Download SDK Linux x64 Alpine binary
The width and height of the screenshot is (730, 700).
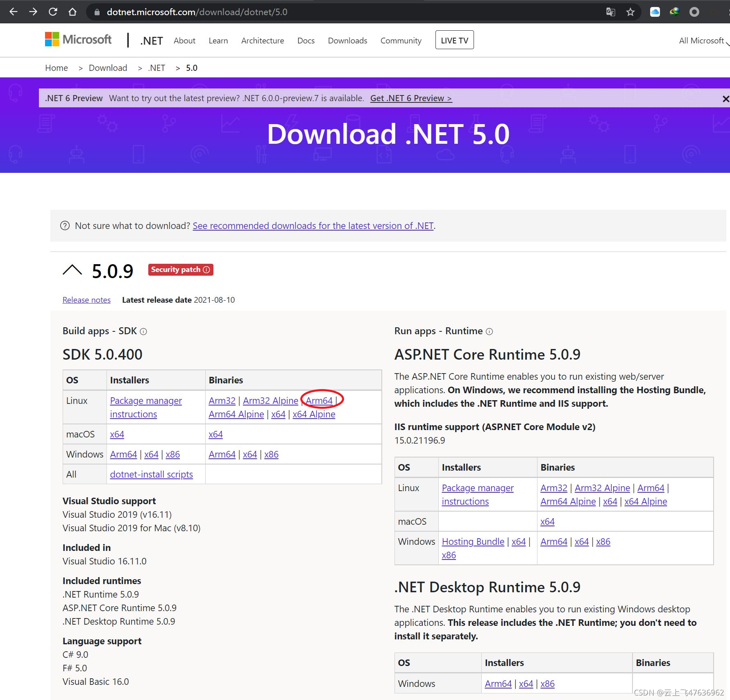click(314, 414)
